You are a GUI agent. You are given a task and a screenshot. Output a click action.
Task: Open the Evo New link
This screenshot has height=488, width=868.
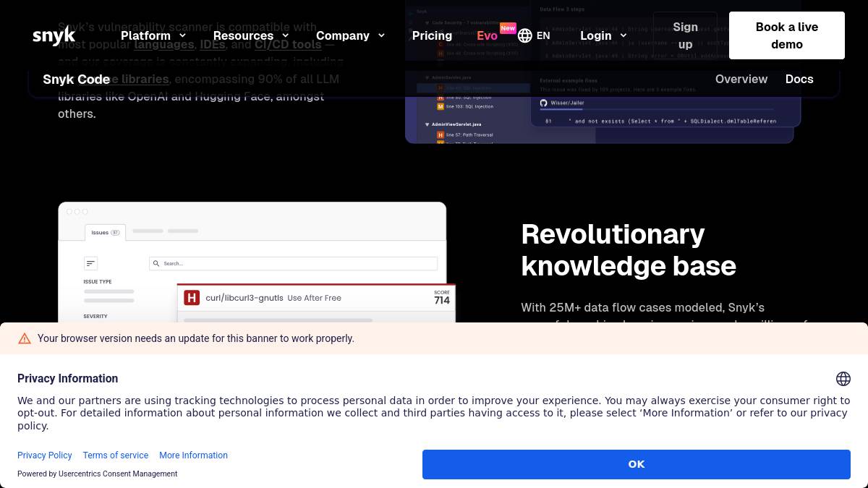point(495,33)
